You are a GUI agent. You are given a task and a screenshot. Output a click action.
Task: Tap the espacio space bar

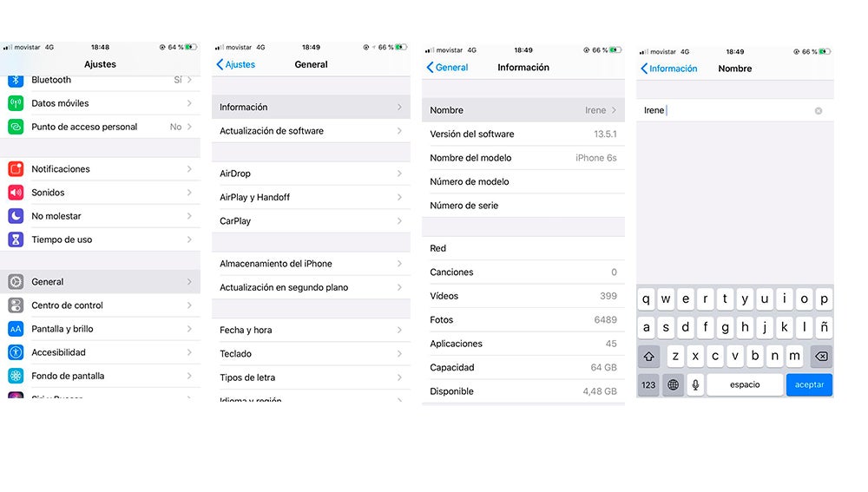tap(745, 384)
